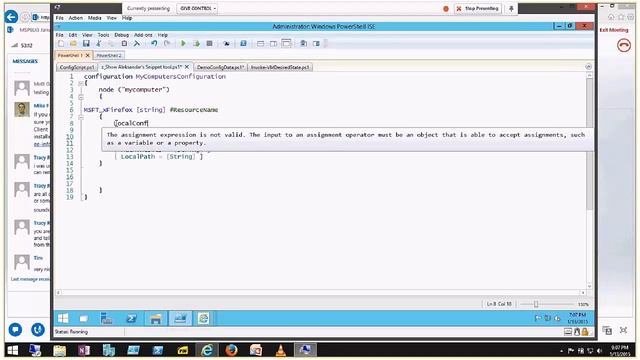Viewport: 640px width, 360px height.
Task: Click the Stop Presenting button
Action: [x=478, y=9]
